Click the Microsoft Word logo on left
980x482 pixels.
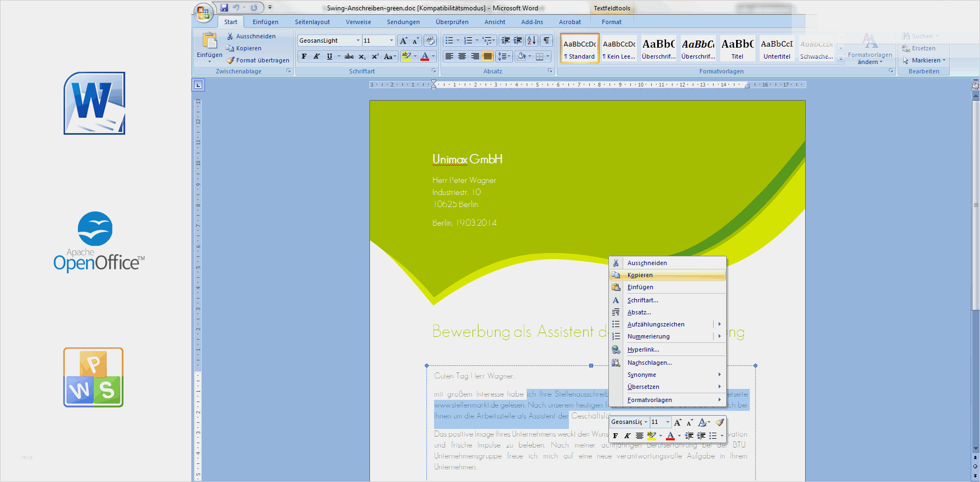click(94, 104)
